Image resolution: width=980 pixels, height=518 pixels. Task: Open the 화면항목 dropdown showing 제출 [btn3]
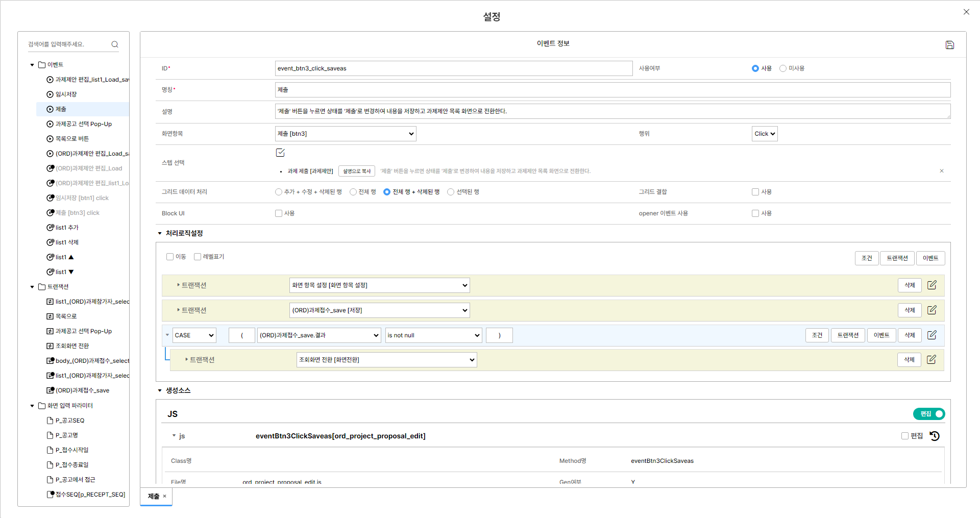pos(346,134)
